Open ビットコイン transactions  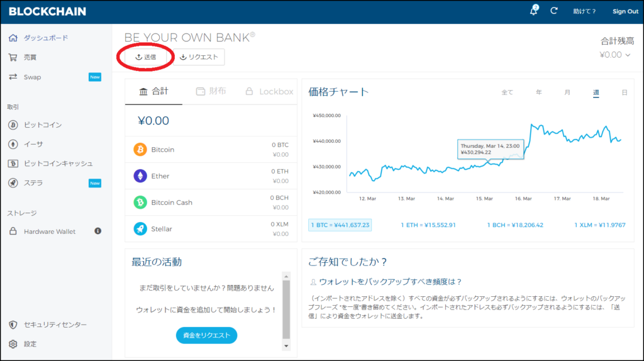click(43, 125)
